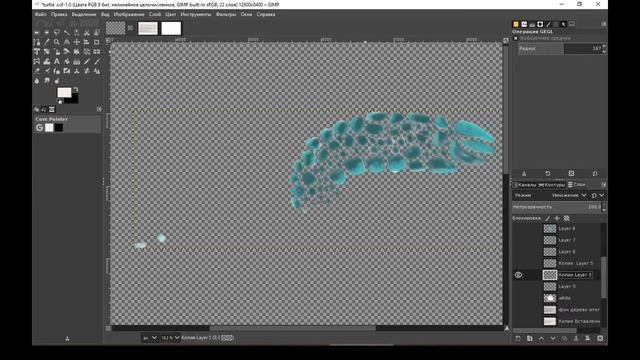The height and width of the screenshot is (360, 640).
Task: Restore tool preset button under GEGL options
Action: 548,173
